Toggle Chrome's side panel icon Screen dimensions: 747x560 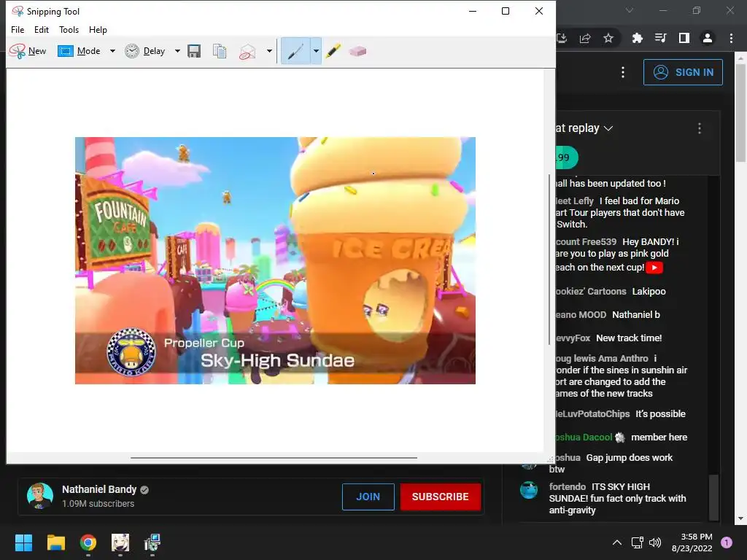[684, 38]
